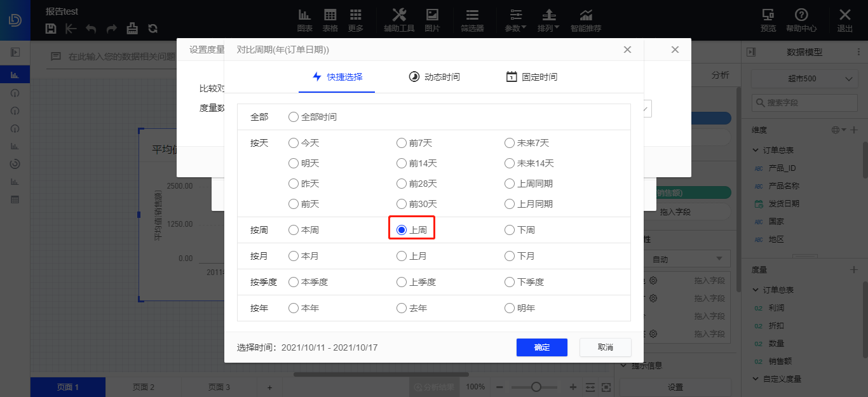Open the 帮助中心 help center
Image resolution: width=868 pixels, height=397 pixels.
pos(801,20)
